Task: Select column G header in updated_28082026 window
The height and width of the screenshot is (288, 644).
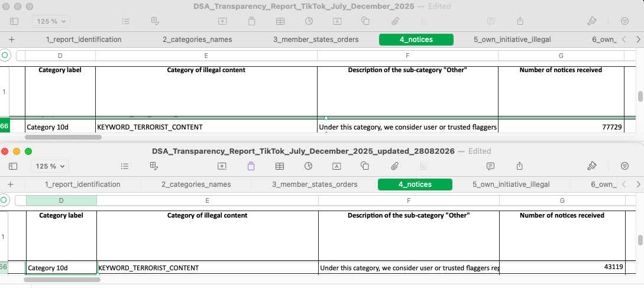Action: pos(562,200)
